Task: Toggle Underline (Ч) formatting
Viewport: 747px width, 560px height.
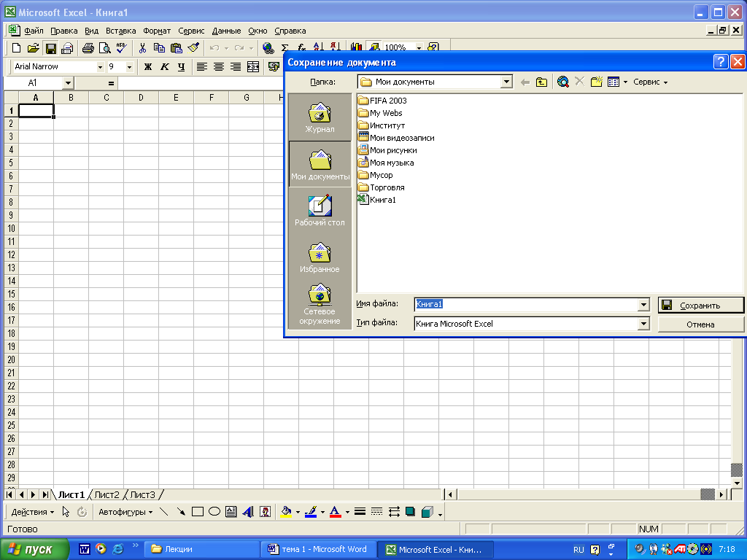Action: coord(181,66)
